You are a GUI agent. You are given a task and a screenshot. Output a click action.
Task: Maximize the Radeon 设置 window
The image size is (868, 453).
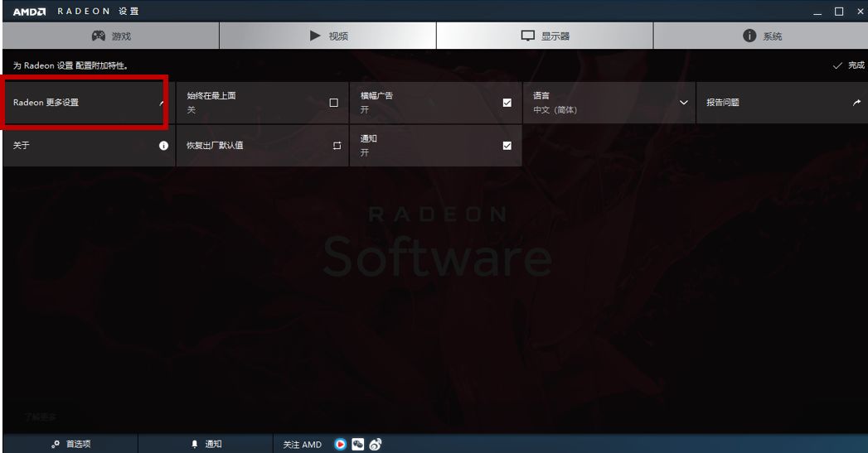pyautogui.click(x=839, y=12)
